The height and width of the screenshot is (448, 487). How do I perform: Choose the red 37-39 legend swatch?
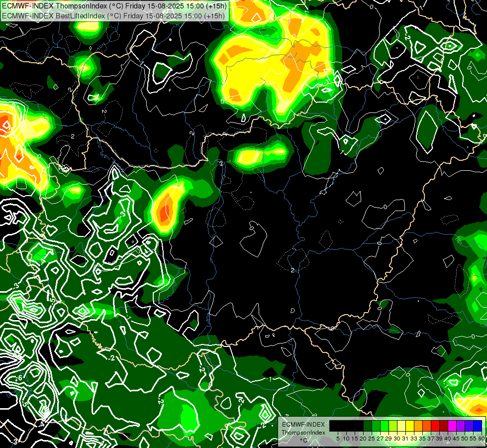click(435, 426)
